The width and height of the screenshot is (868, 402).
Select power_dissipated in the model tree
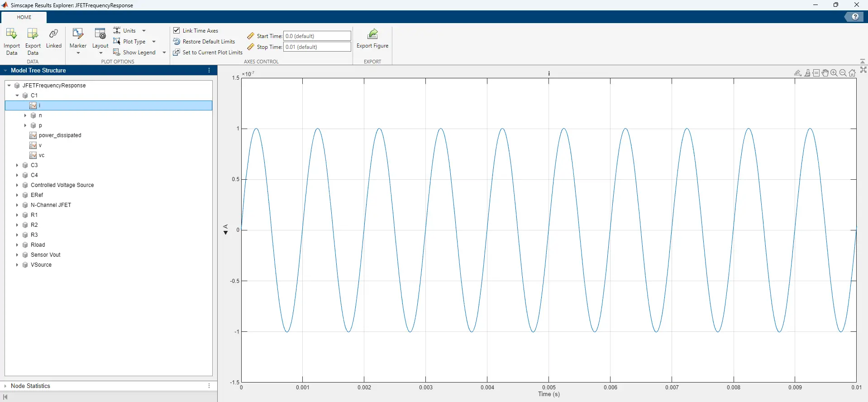[x=60, y=135]
